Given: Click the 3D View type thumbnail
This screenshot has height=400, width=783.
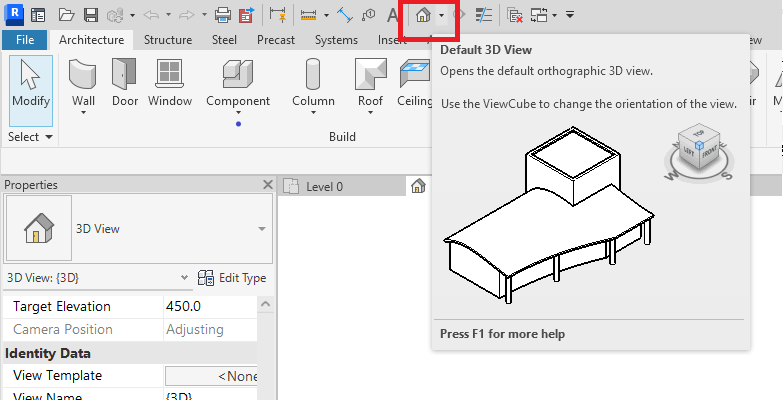Looking at the screenshot, I should [x=38, y=229].
